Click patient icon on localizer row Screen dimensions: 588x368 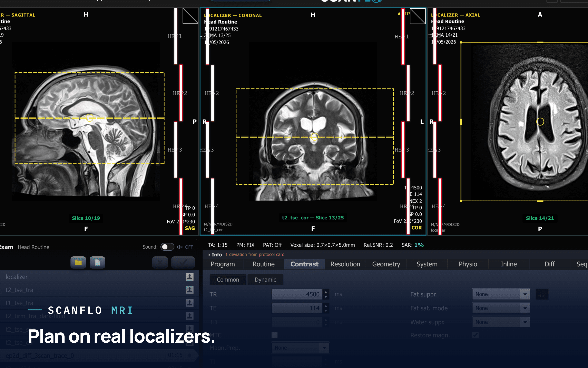point(189,277)
